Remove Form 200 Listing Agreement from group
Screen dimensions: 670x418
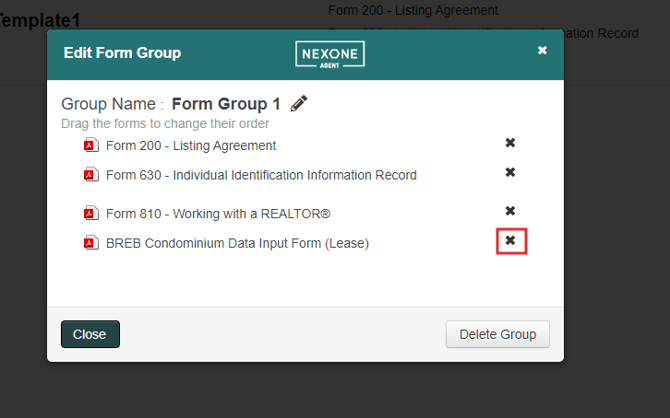[510, 143]
